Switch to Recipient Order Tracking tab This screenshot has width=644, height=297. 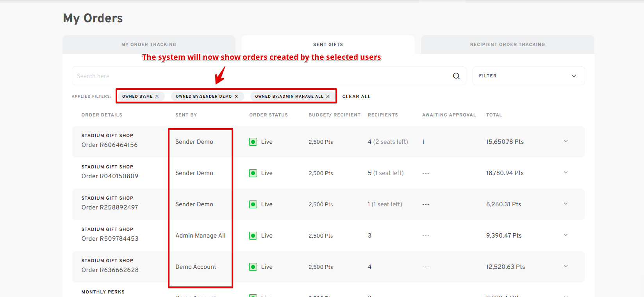coord(507,45)
